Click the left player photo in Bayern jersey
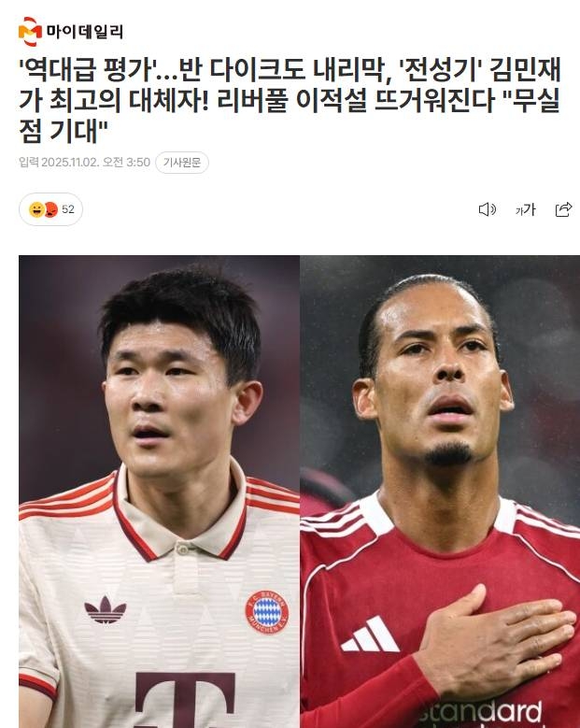The height and width of the screenshot is (728, 580). pyautogui.click(x=159, y=492)
